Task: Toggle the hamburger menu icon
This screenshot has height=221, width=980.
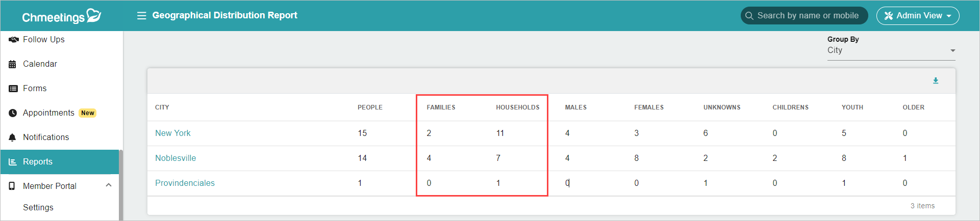Action: (x=142, y=16)
